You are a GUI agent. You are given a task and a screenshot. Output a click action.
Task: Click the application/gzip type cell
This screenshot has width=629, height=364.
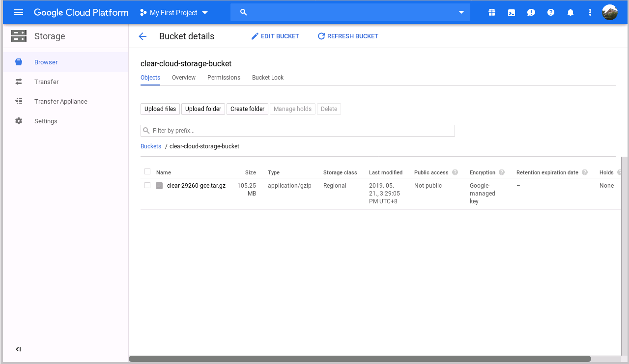(x=289, y=186)
